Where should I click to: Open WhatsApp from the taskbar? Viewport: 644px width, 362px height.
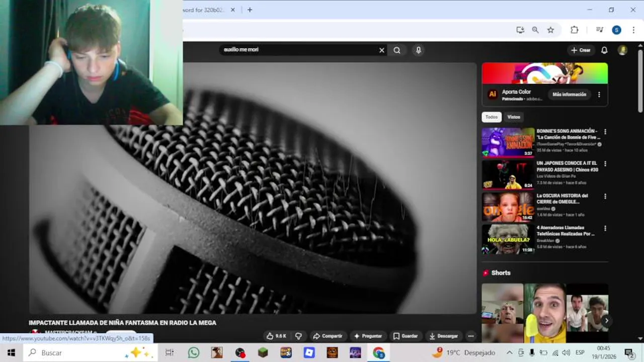click(x=193, y=353)
